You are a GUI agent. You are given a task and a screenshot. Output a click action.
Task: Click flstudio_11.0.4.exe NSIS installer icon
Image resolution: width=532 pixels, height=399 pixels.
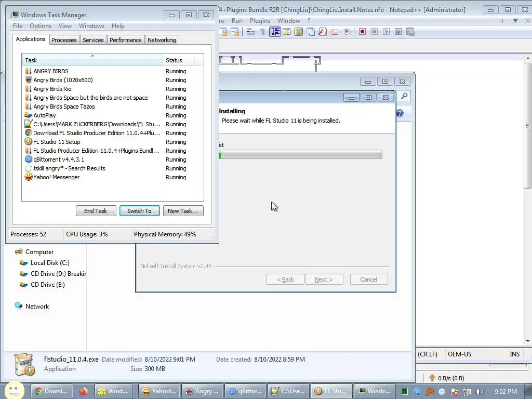point(24,364)
